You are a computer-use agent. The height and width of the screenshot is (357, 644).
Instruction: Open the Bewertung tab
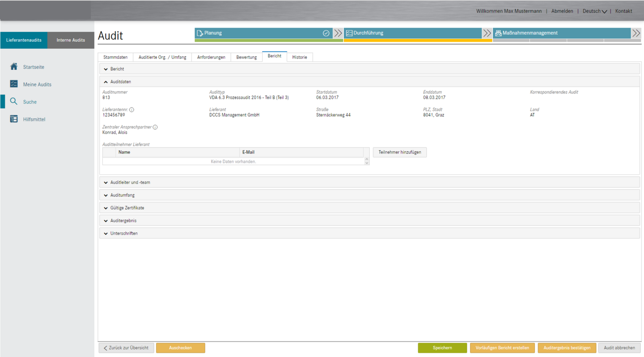point(246,57)
